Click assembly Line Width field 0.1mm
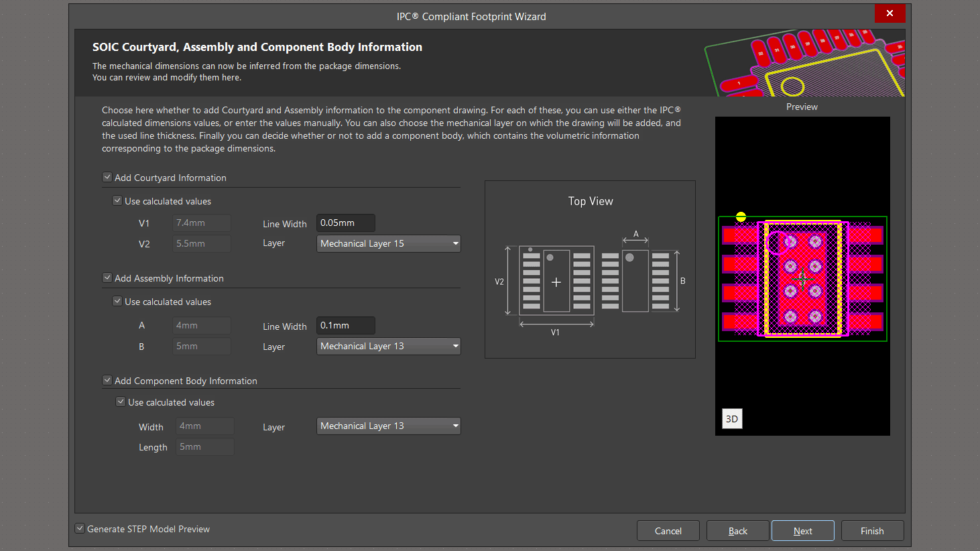The height and width of the screenshot is (551, 980). [345, 325]
